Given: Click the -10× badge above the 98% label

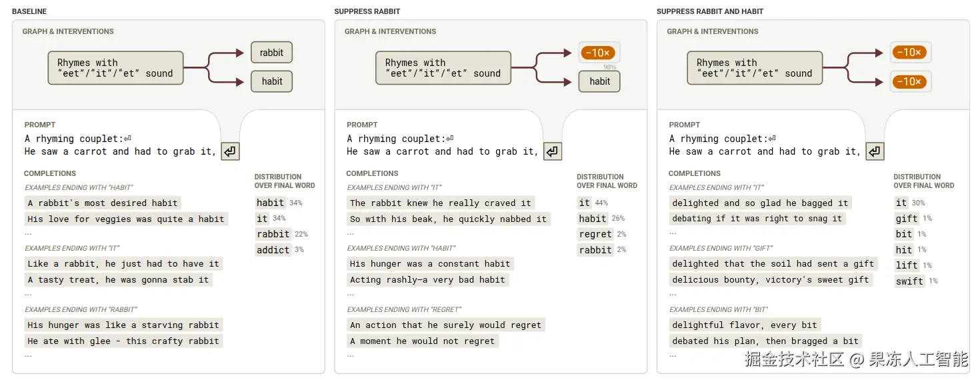Looking at the screenshot, I should 599,53.
